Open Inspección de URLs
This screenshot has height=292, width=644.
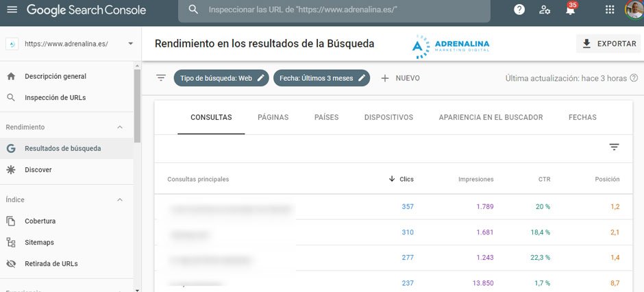pos(55,98)
